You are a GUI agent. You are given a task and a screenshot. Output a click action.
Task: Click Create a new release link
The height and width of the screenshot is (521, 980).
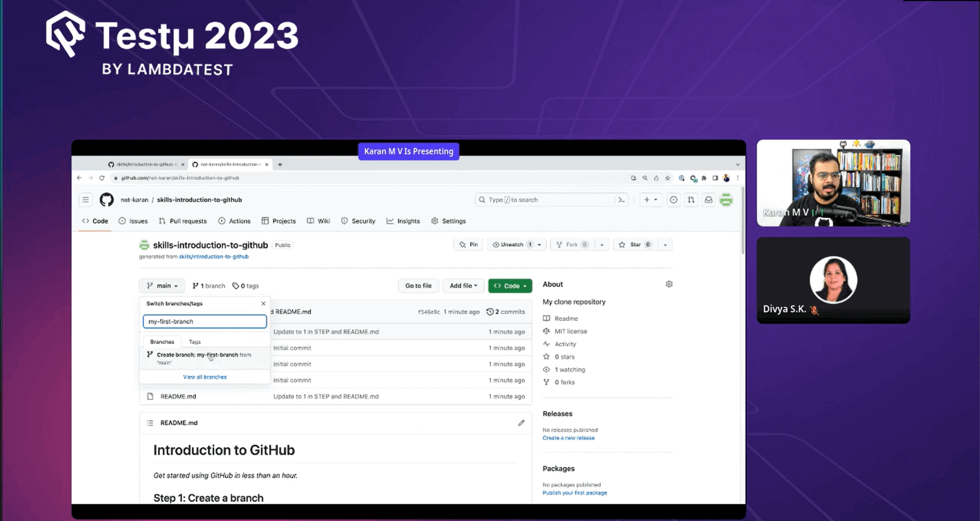[569, 438]
